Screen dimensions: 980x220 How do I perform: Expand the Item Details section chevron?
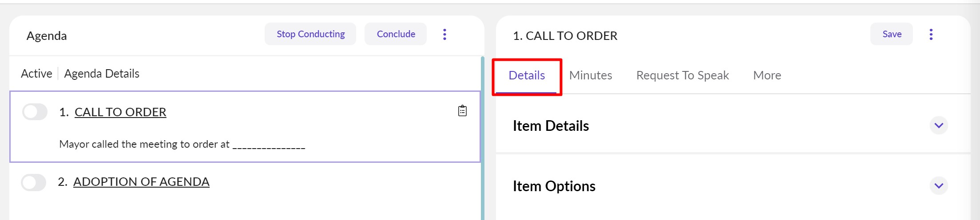tap(939, 126)
